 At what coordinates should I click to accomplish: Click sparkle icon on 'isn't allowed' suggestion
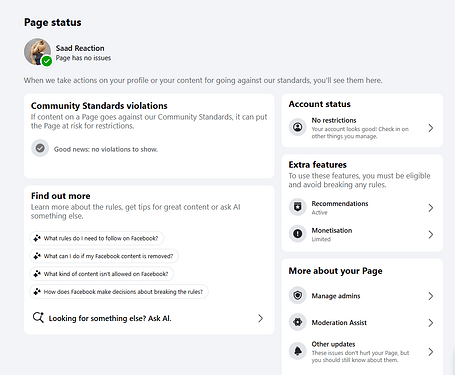pyautogui.click(x=37, y=274)
